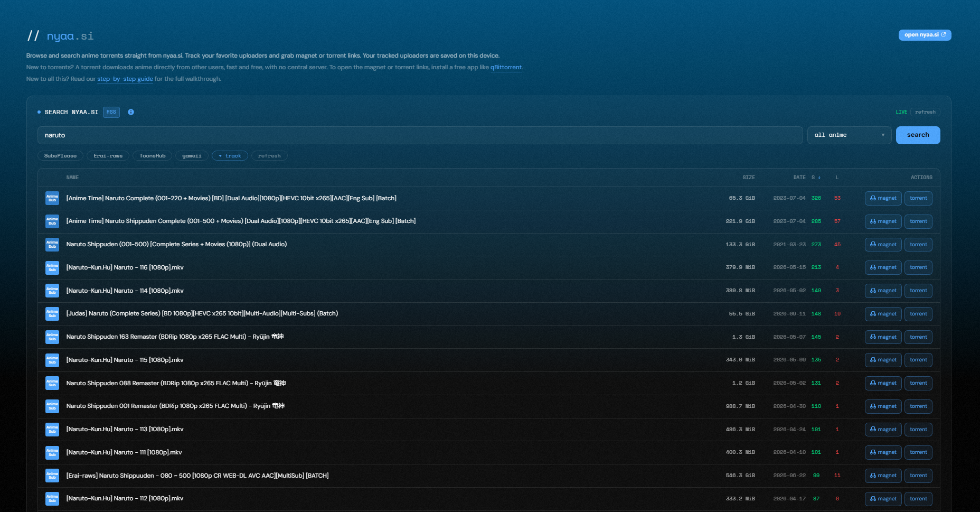Download torrent for Naruto - 113

[x=918, y=430]
